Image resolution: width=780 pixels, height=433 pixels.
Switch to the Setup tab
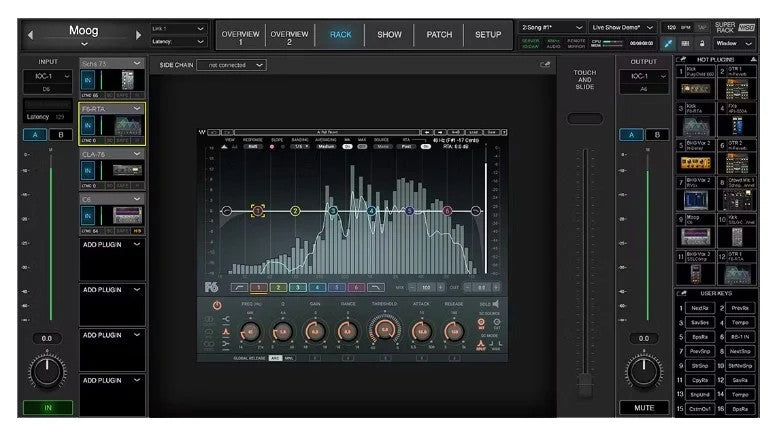click(488, 35)
